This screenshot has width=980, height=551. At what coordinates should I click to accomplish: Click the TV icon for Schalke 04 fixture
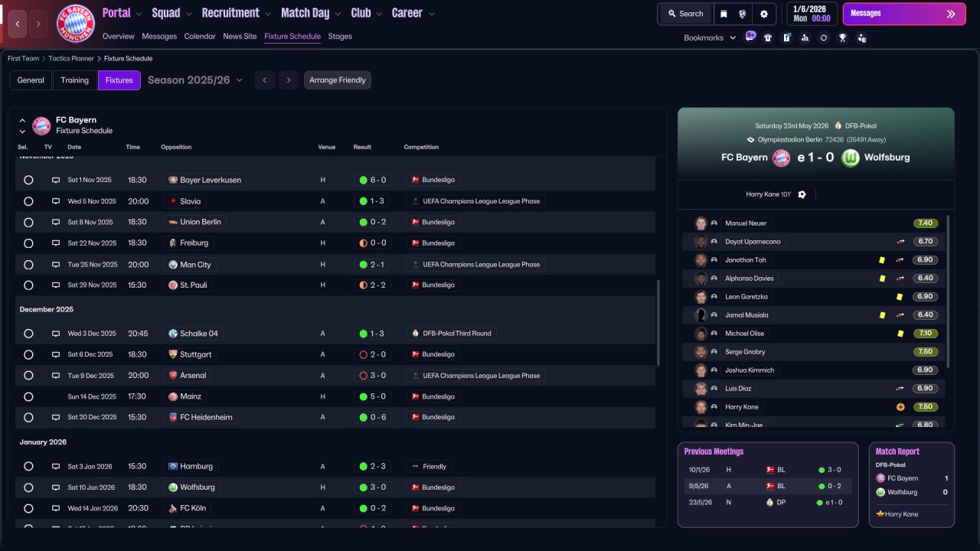tap(56, 334)
